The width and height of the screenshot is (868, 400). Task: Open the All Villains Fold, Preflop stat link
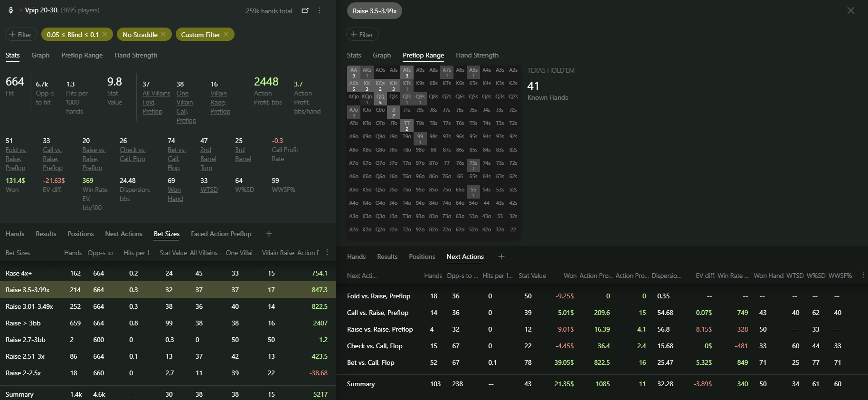click(x=156, y=102)
